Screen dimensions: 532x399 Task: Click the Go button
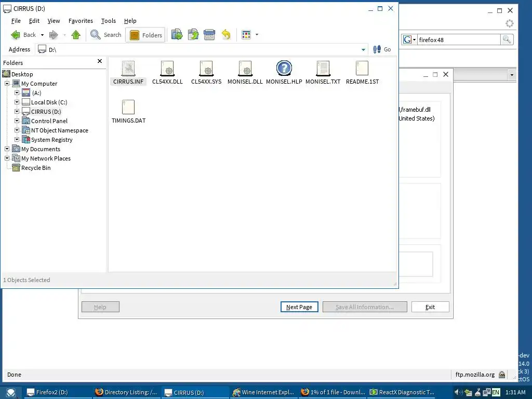point(382,49)
